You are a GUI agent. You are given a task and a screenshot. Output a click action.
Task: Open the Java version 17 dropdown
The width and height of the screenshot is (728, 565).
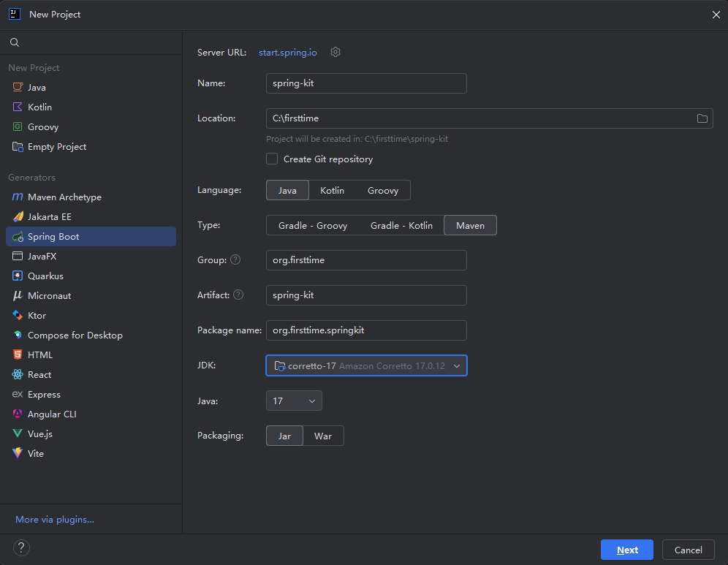point(294,401)
